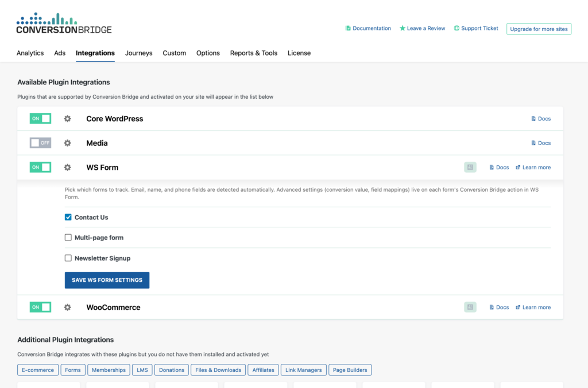Go to the License tab
The height and width of the screenshot is (388, 588).
299,53
